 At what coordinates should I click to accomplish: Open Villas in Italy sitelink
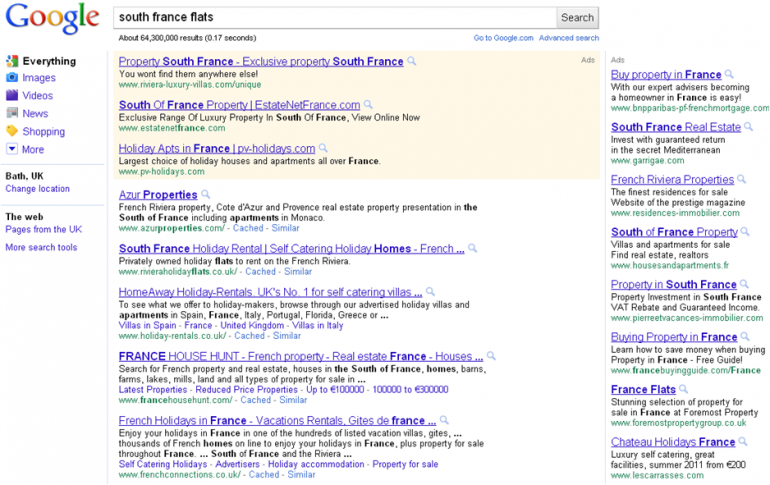click(318, 325)
